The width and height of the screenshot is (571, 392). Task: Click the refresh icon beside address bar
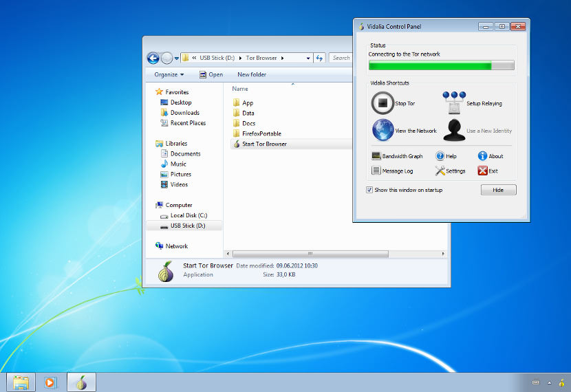point(319,58)
